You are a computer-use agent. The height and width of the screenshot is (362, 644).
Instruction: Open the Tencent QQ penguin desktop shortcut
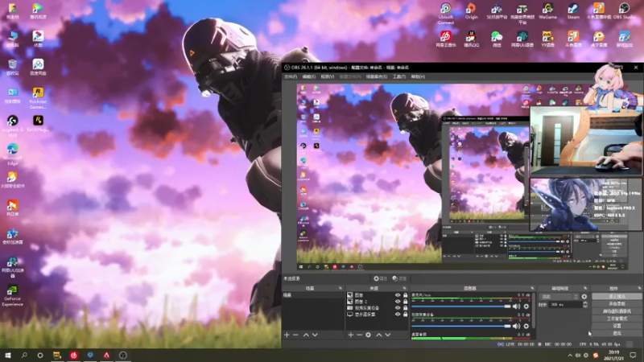471,39
